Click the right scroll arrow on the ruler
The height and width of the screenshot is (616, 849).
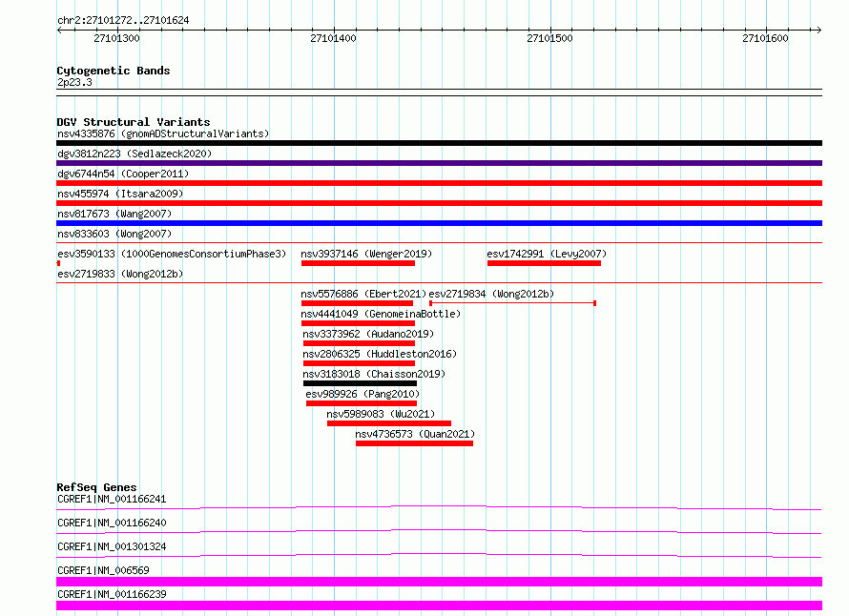[818, 30]
